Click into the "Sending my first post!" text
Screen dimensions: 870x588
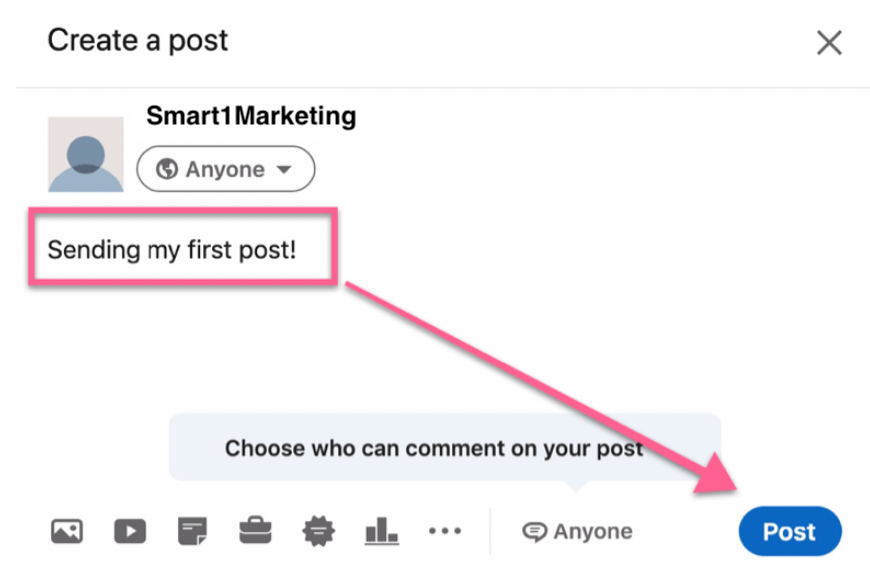pyautogui.click(x=172, y=249)
